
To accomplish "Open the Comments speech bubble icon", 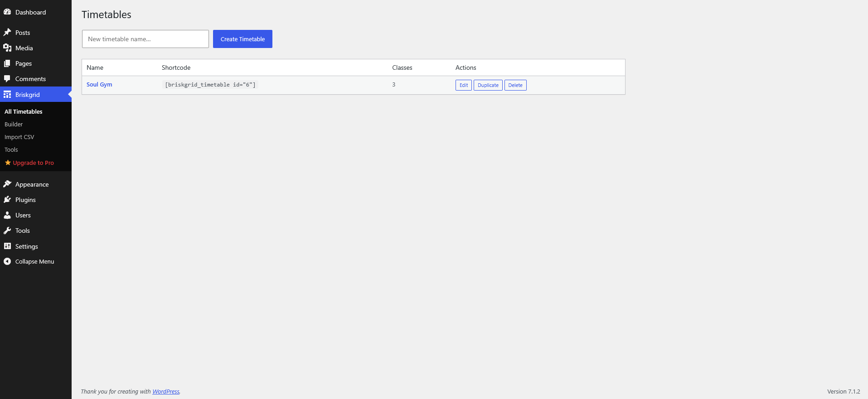I will 7,79.
